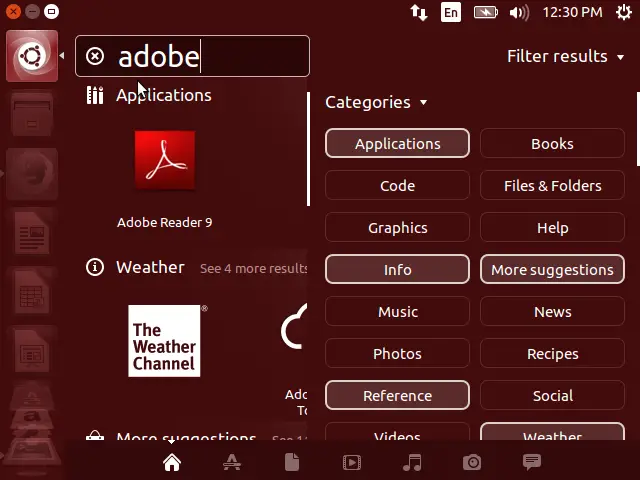640x480 pixels.
Task: Open the En keyboard layout indicator
Action: (451, 12)
